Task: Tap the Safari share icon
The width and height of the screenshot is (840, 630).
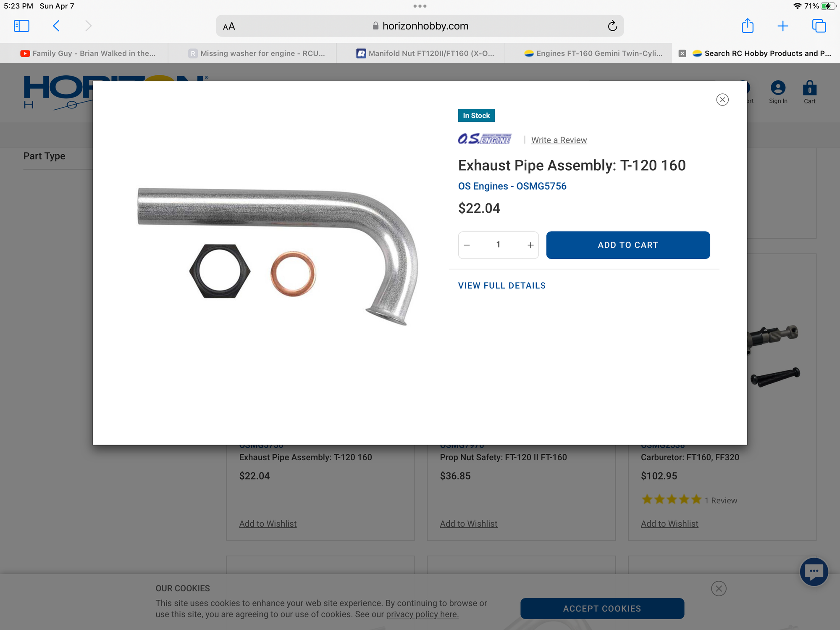Action: (748, 26)
